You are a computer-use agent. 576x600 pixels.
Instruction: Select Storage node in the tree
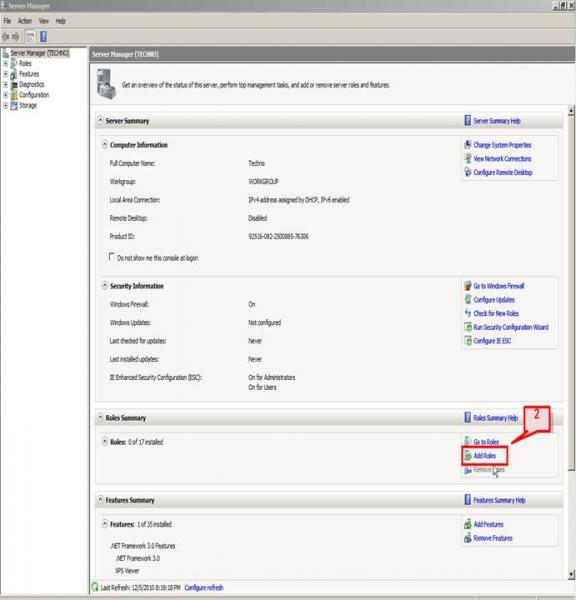pyautogui.click(x=28, y=106)
